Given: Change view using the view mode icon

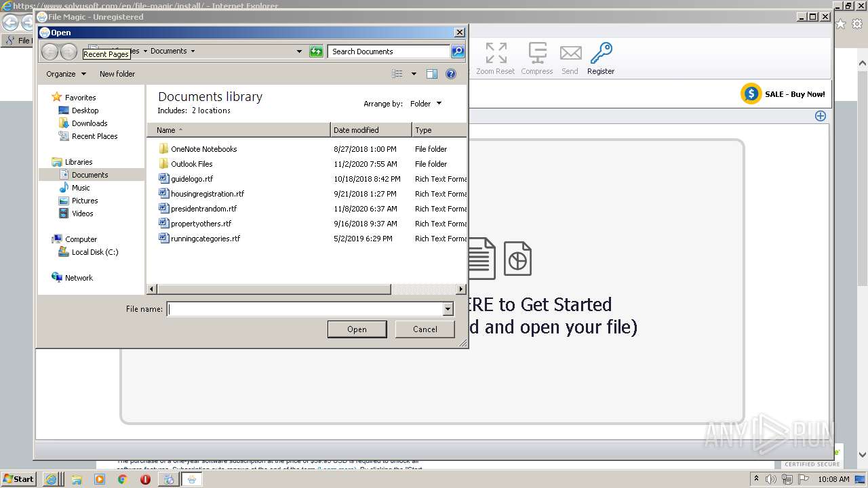Looking at the screenshot, I should (x=397, y=74).
